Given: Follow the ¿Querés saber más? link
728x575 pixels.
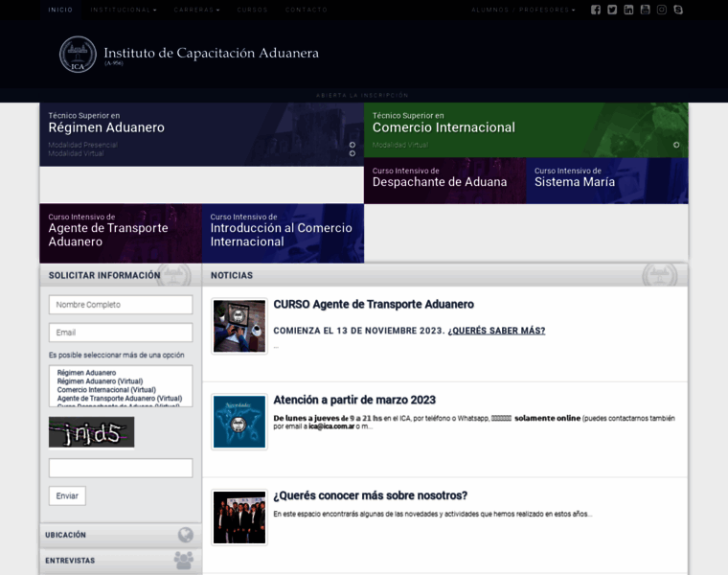Looking at the screenshot, I should click(497, 331).
